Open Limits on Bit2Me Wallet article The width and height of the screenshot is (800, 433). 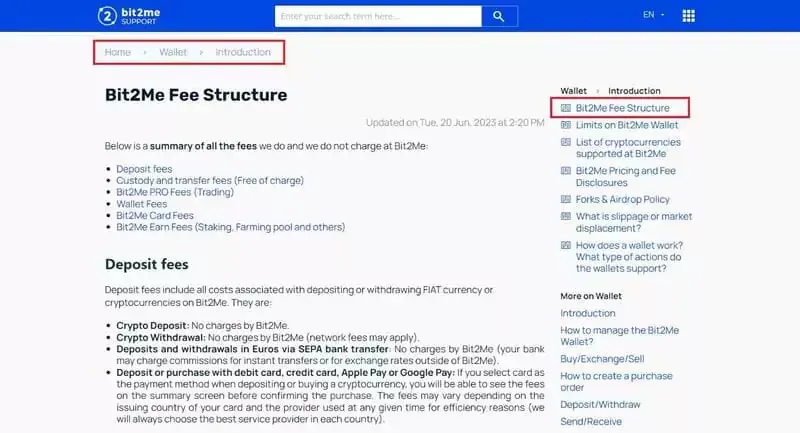coord(627,125)
